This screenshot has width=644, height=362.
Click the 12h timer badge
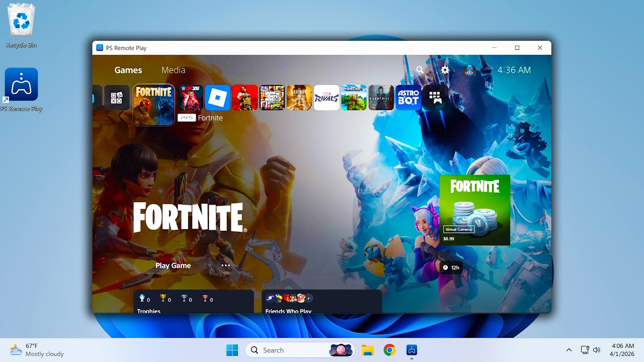[451, 267]
